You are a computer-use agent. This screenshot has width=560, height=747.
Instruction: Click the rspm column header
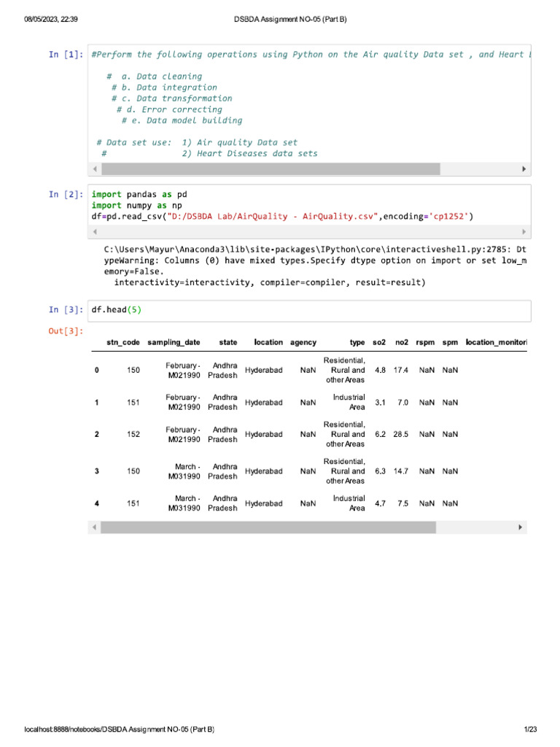[x=425, y=343]
